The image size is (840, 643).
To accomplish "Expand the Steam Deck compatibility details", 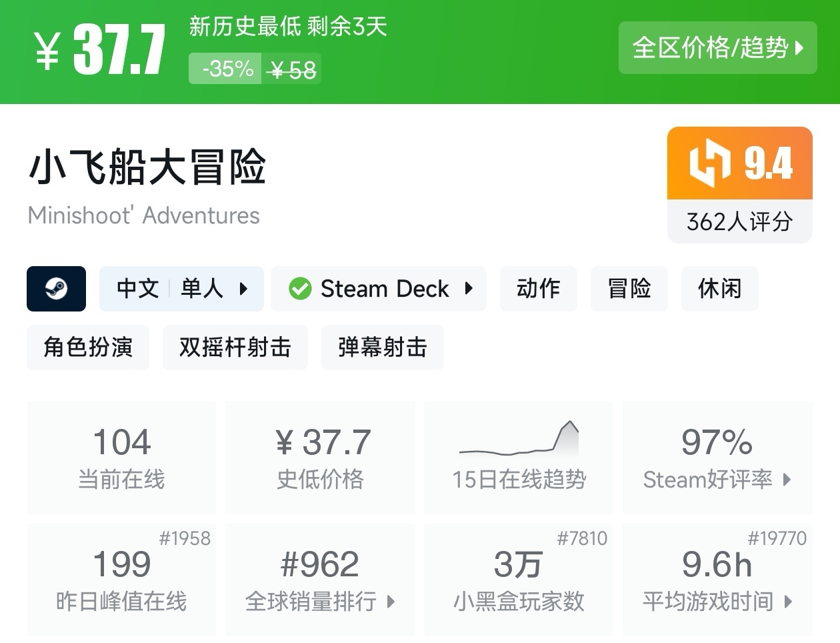I will (x=469, y=289).
